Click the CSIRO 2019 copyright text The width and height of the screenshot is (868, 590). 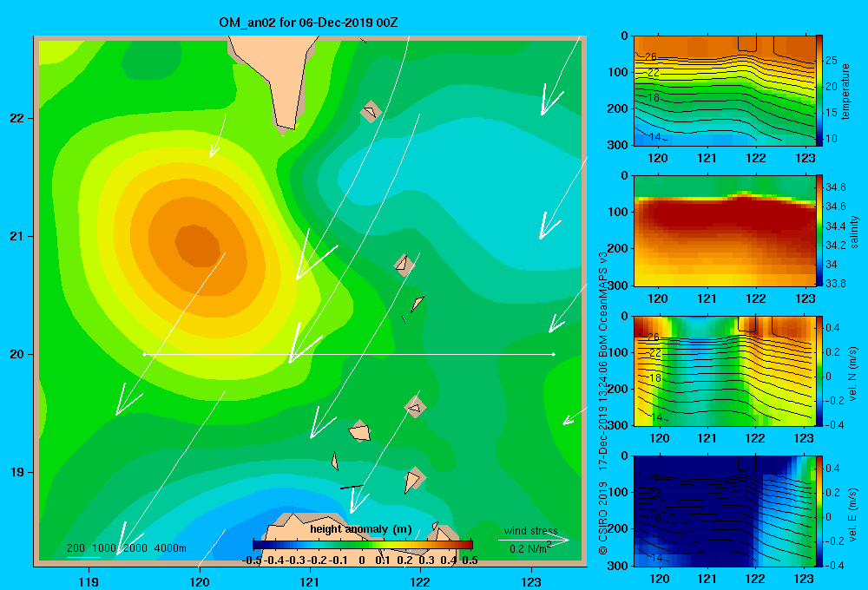tap(603, 518)
